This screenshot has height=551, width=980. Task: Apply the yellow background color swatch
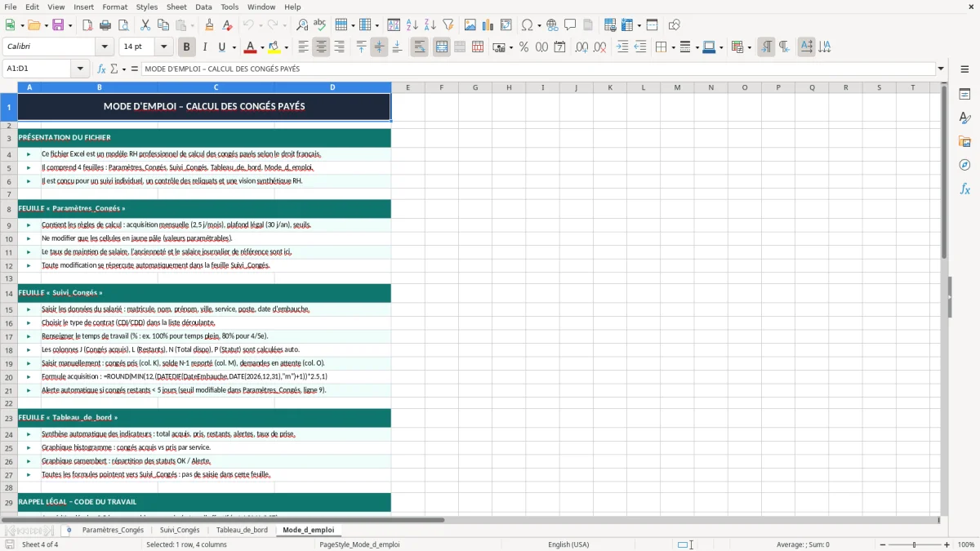274,47
